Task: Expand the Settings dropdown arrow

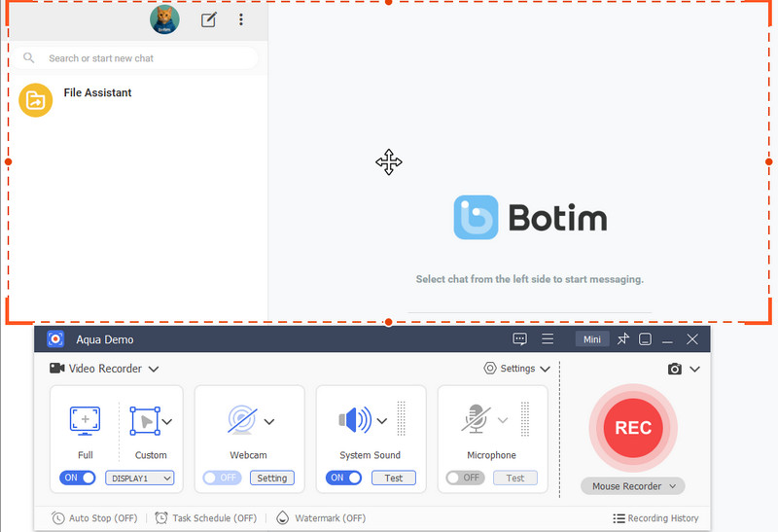Action: (x=545, y=369)
